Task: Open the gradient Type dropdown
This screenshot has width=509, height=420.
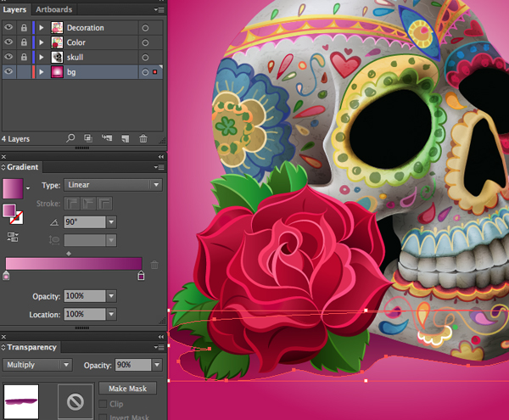Action: click(114, 185)
